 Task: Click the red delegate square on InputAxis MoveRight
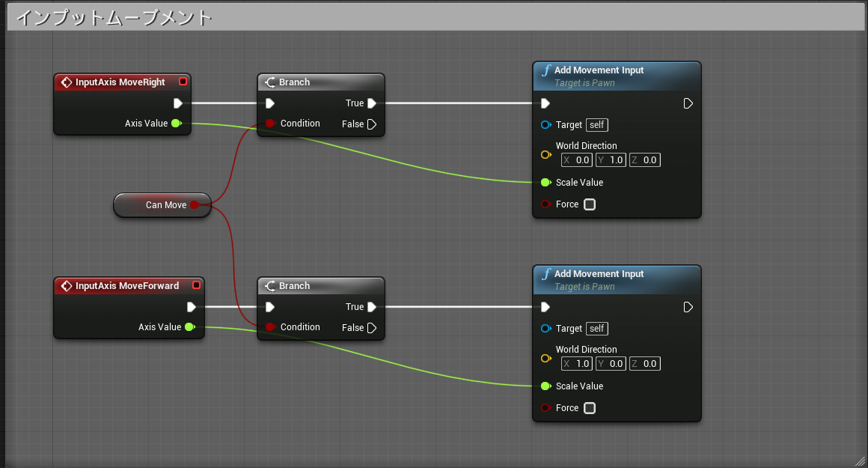click(x=183, y=82)
